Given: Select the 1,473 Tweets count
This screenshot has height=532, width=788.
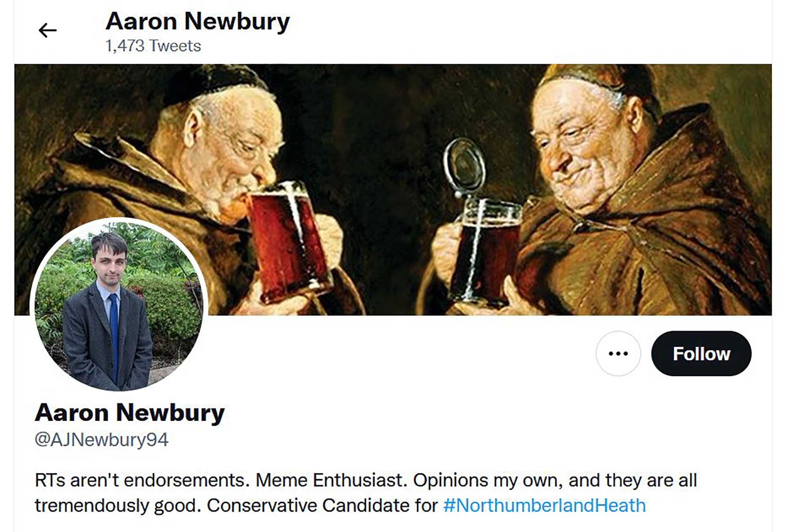Looking at the screenshot, I should click(x=153, y=46).
